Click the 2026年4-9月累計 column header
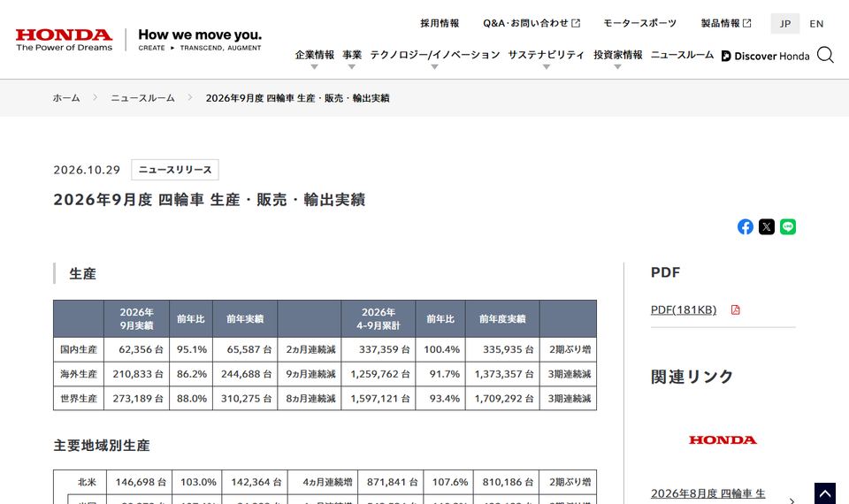Screen dimensions: 849x504 point(379,319)
